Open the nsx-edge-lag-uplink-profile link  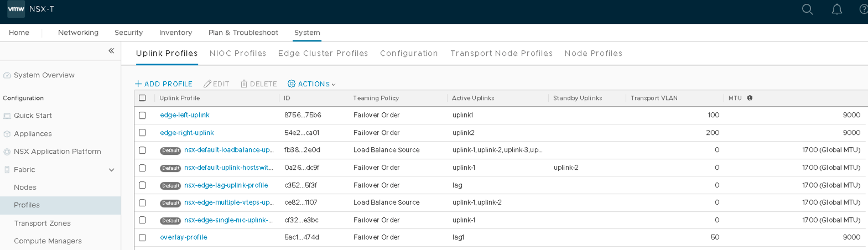[226, 185]
